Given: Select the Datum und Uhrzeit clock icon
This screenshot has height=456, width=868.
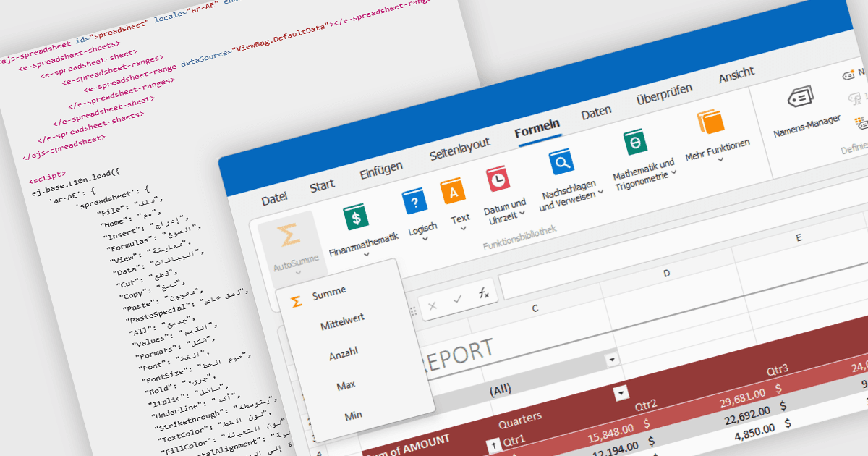Looking at the screenshot, I should pyautogui.click(x=498, y=179).
